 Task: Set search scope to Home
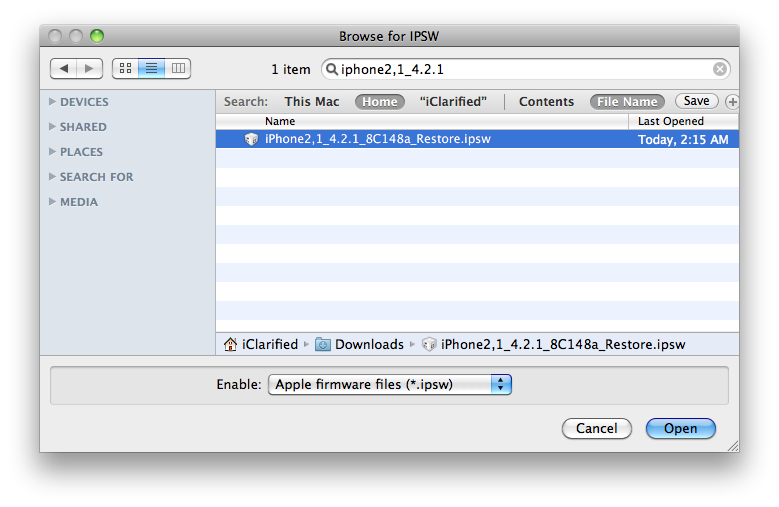click(380, 102)
